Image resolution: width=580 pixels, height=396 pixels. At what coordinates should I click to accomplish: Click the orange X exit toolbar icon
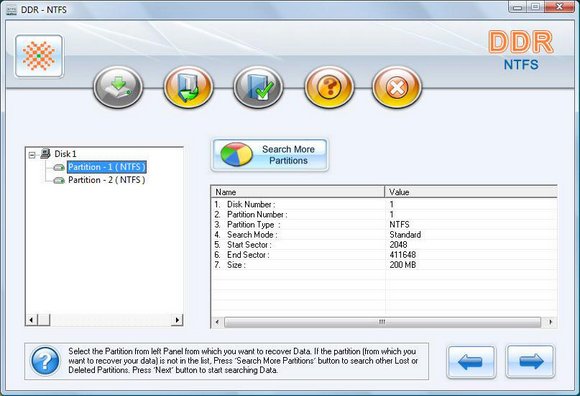[x=397, y=87]
